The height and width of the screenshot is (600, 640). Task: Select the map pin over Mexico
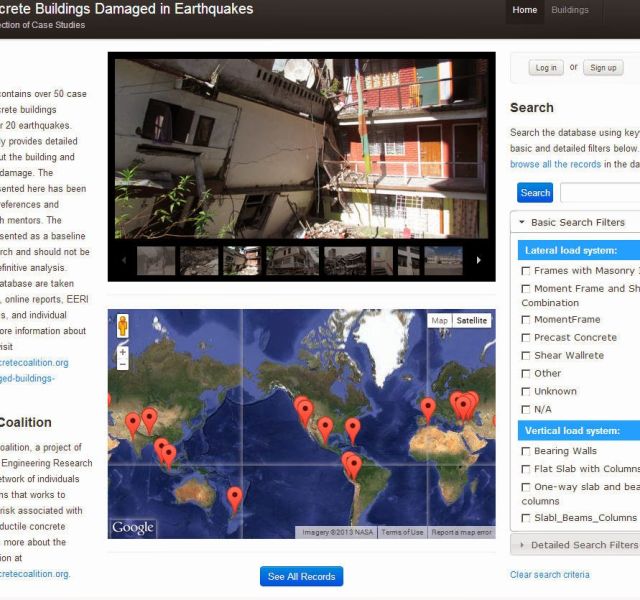tap(325, 429)
